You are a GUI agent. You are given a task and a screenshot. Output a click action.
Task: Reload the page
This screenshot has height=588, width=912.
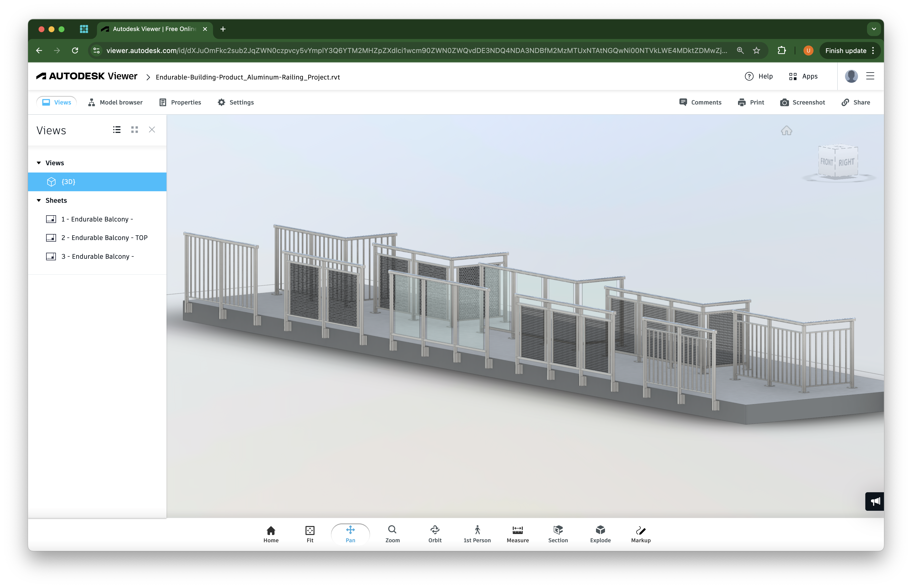coord(75,50)
